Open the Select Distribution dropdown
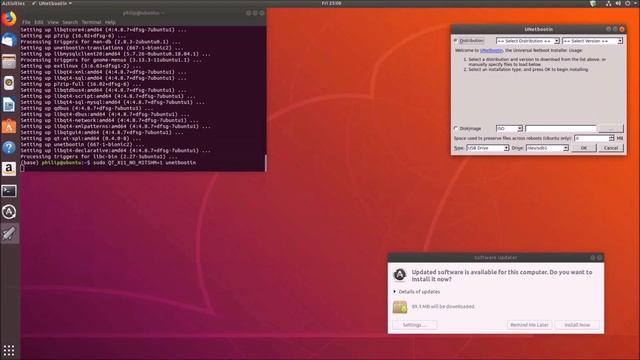 (528, 41)
